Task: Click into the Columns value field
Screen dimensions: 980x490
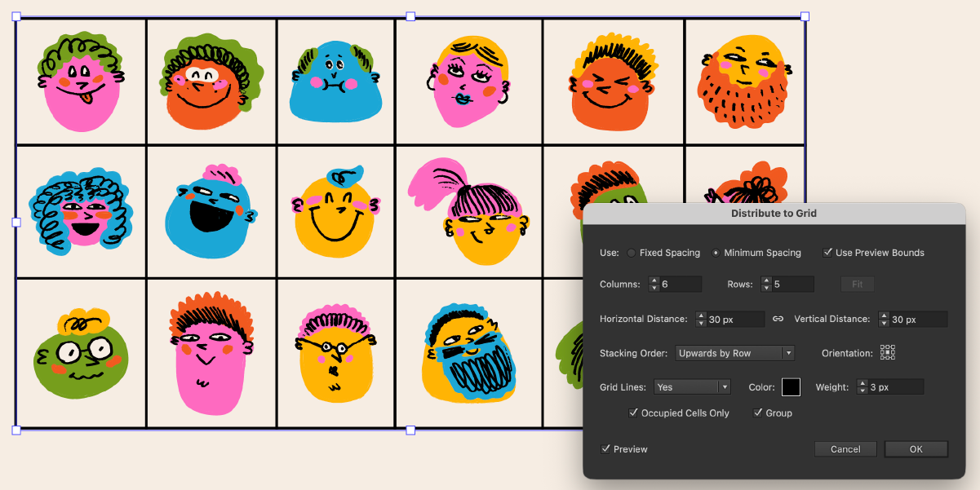Action: 681,285
